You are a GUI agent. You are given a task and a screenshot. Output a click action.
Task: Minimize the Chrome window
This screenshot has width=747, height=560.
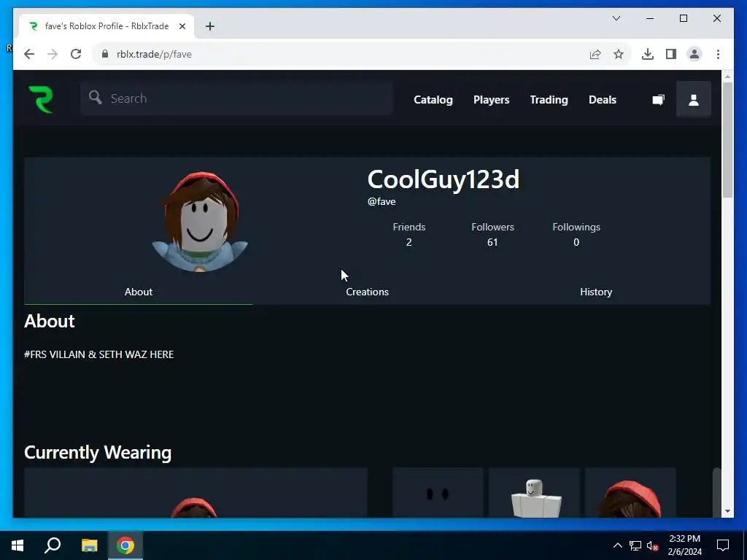(650, 18)
